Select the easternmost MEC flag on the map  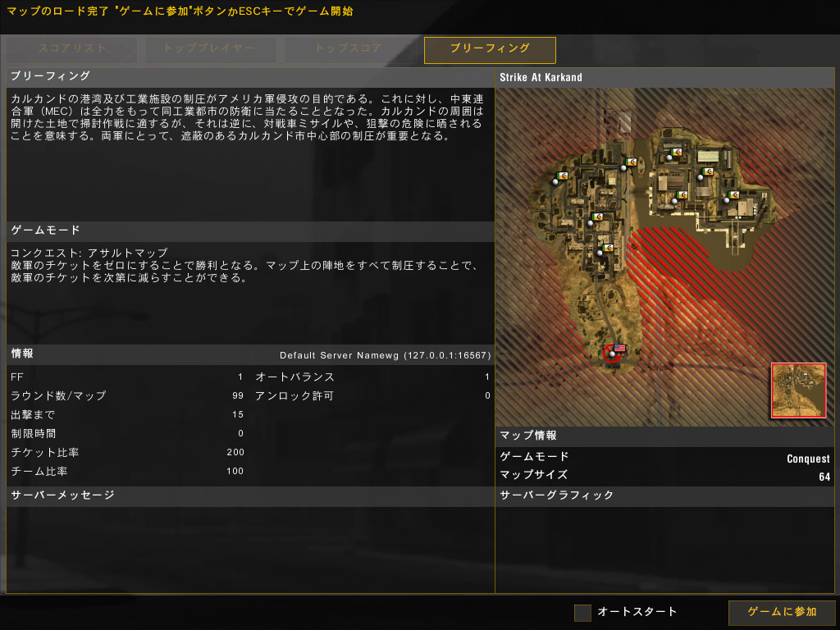click(733, 195)
